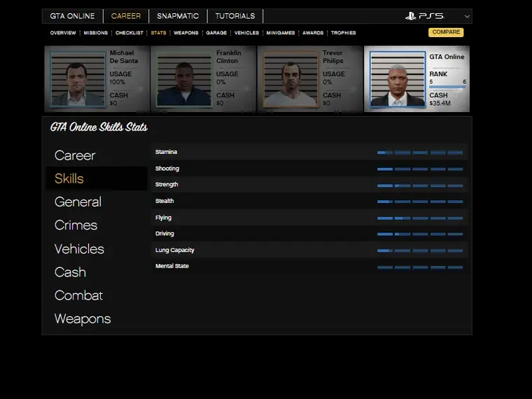The height and width of the screenshot is (399, 532).
Task: Click the Shooting skill bar
Action: [420, 169]
